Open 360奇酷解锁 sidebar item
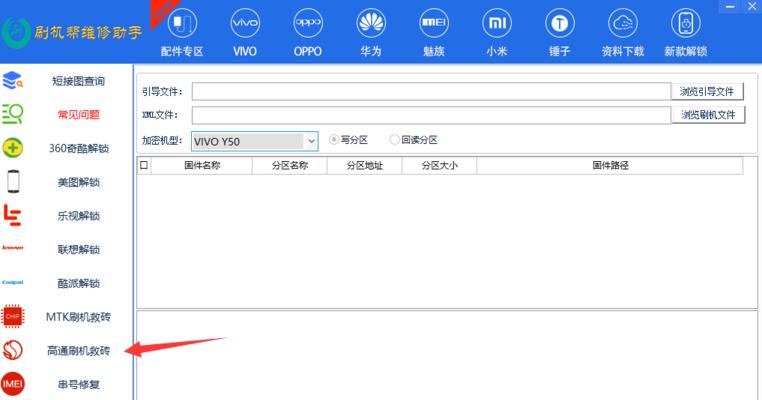 click(x=79, y=148)
